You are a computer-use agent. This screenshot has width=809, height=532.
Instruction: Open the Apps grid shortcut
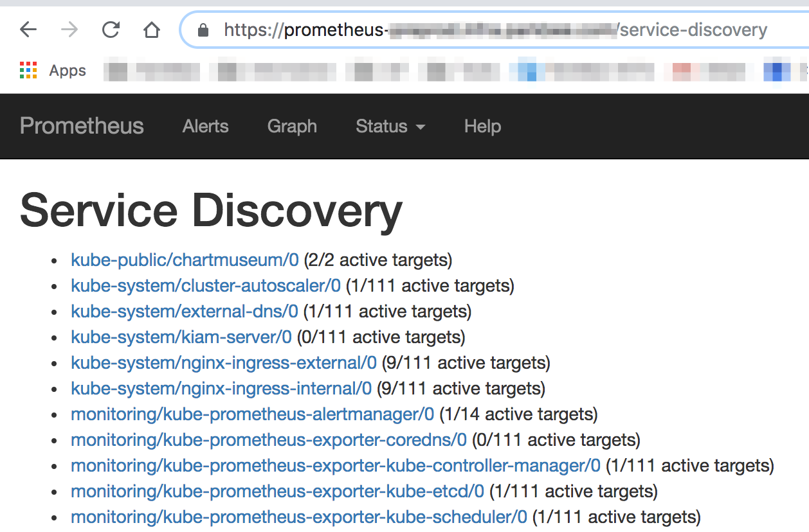pyautogui.click(x=28, y=71)
